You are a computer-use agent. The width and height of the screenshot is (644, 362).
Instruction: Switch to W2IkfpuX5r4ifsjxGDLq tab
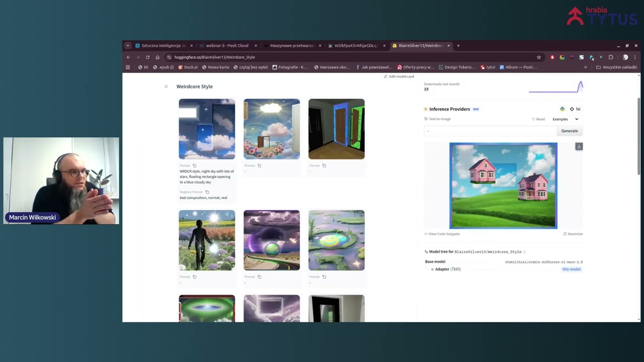click(x=355, y=46)
